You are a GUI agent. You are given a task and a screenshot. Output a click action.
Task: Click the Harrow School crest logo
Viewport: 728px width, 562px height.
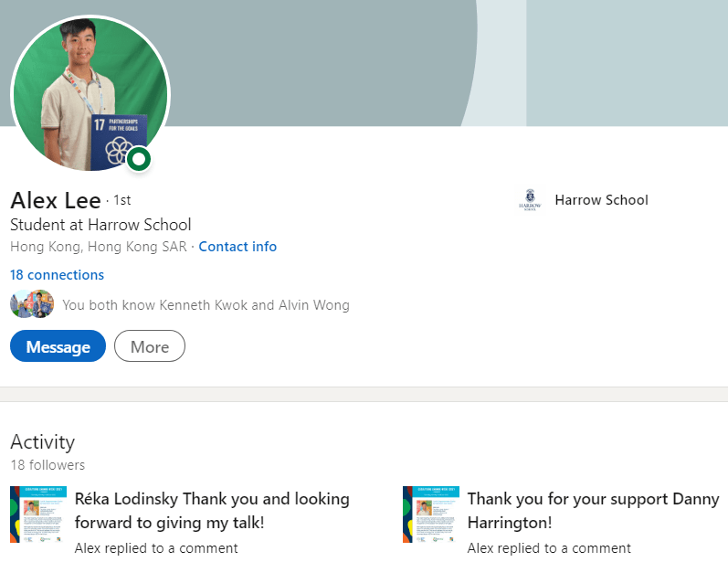530,200
